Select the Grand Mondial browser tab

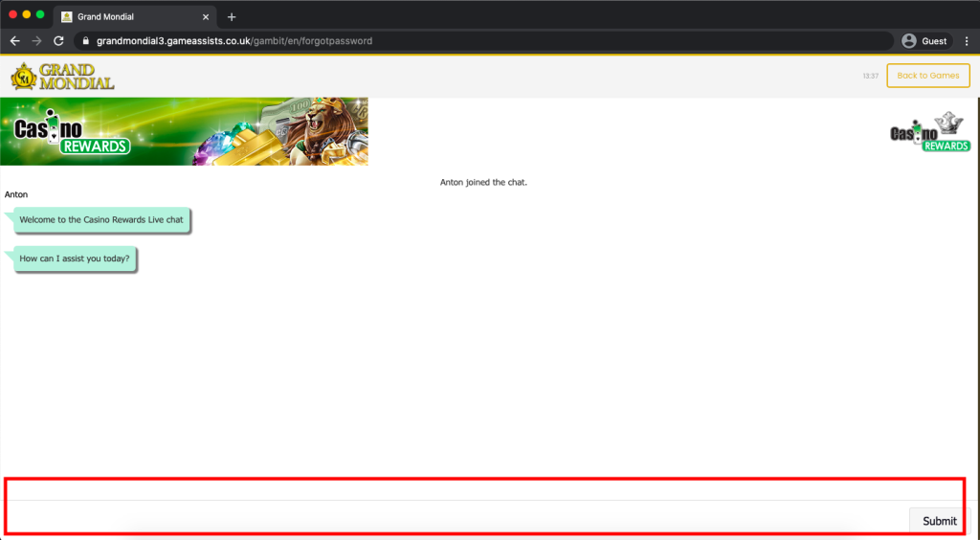coord(136,17)
